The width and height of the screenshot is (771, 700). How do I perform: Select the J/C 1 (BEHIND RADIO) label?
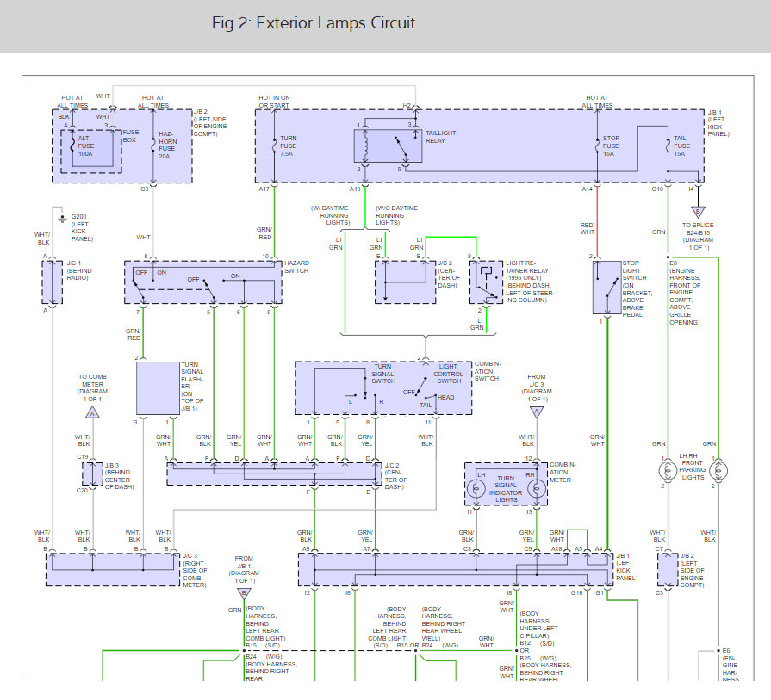point(79,271)
